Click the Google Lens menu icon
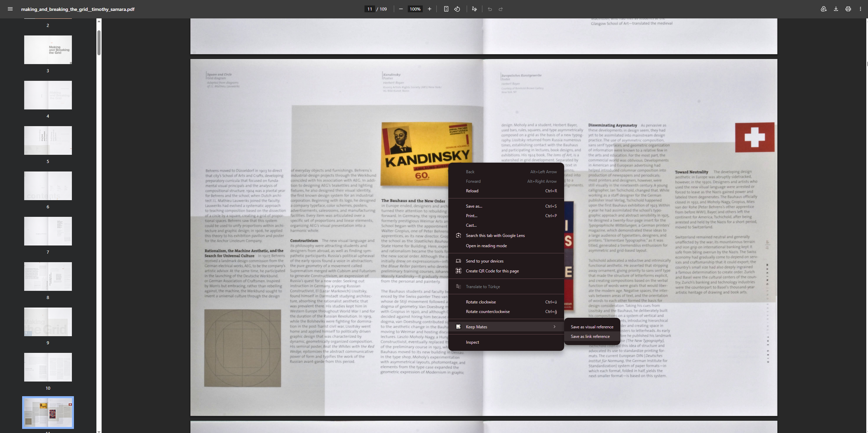The height and width of the screenshot is (433, 868). (x=459, y=236)
